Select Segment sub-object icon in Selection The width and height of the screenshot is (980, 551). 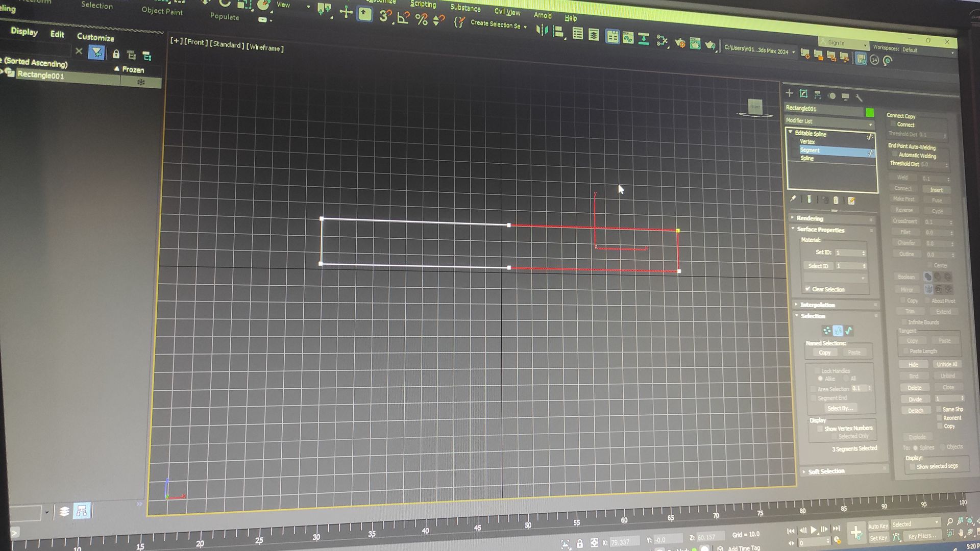pos(838,331)
